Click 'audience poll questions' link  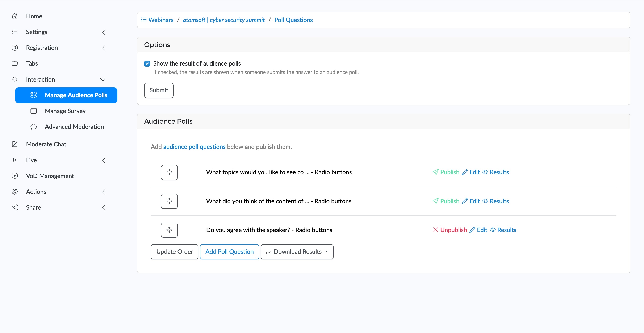(x=194, y=147)
